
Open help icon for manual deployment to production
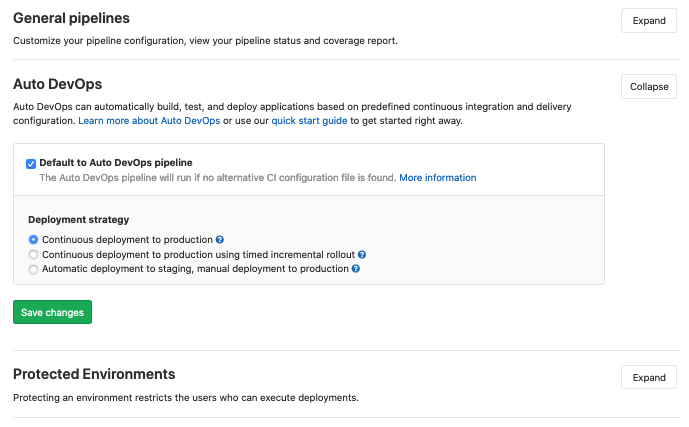[x=355, y=269]
